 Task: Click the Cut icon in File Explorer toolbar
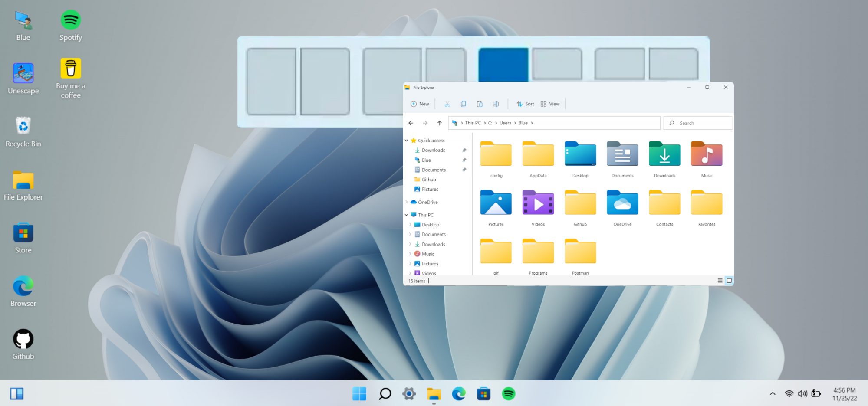(447, 104)
